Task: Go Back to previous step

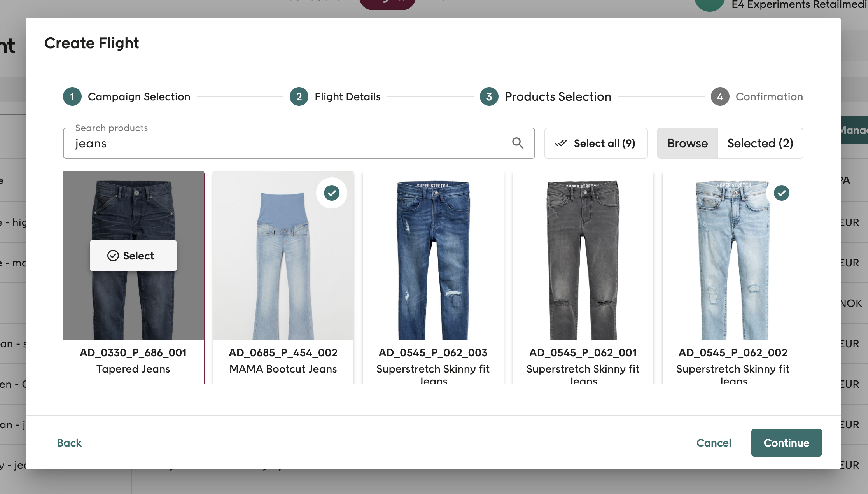Action: pos(69,443)
